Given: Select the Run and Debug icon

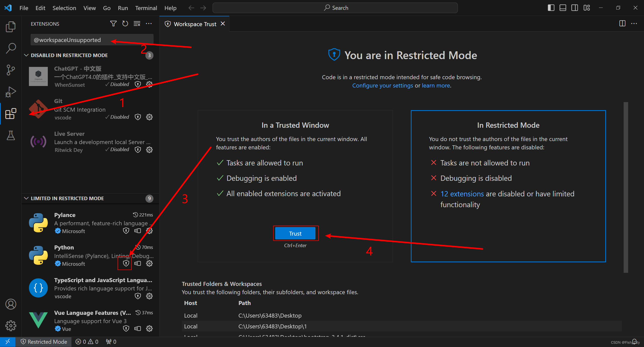Looking at the screenshot, I should pos(11,92).
